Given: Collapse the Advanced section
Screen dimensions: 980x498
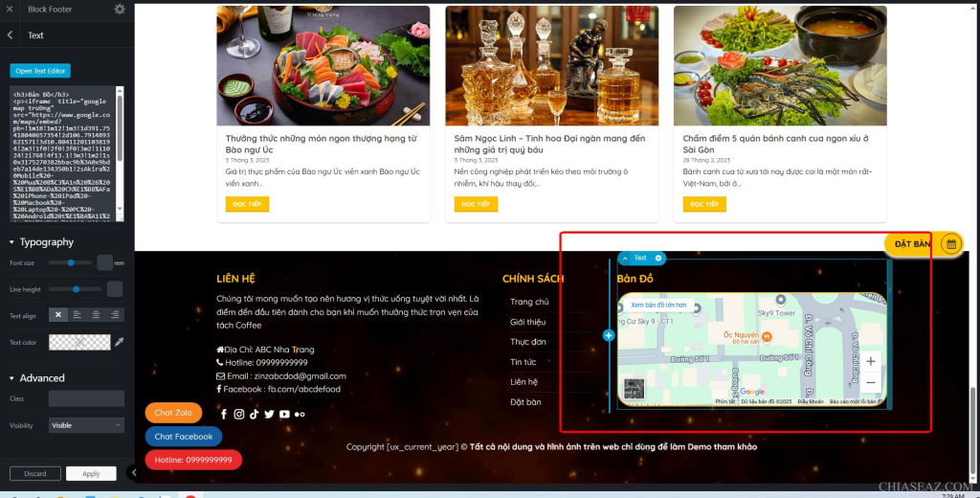Looking at the screenshot, I should [x=11, y=378].
